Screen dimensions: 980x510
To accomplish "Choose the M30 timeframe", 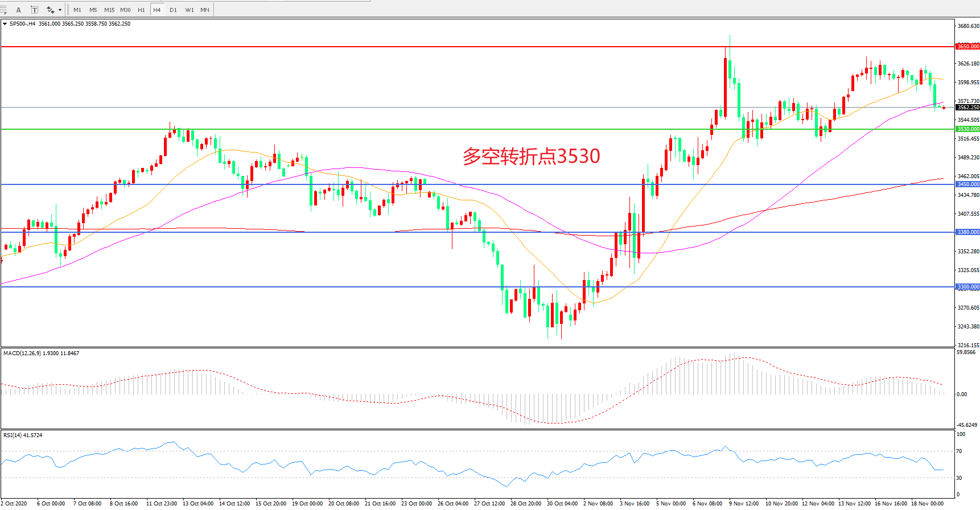I will click(125, 10).
